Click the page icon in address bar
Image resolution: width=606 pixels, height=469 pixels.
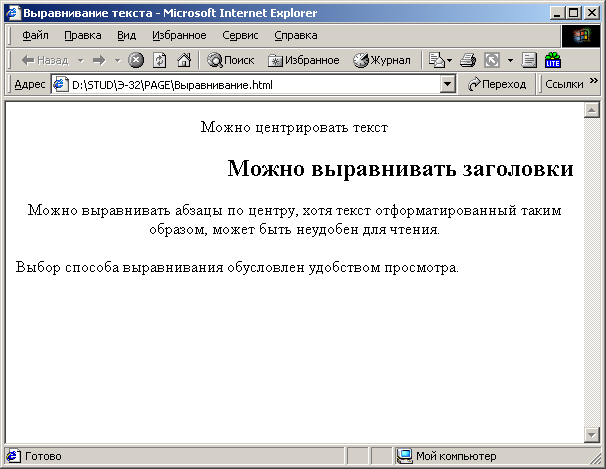tap(59, 84)
